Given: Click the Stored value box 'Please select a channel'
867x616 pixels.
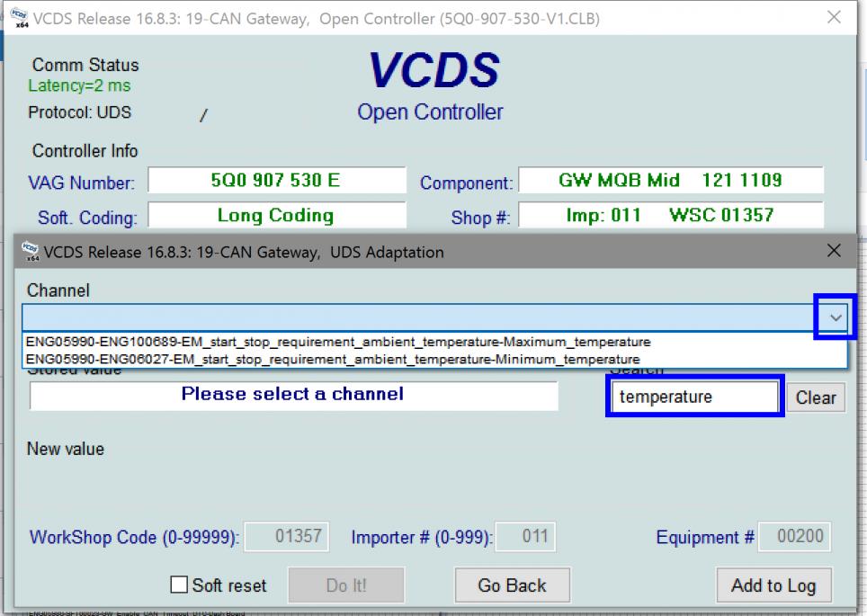Looking at the screenshot, I should [x=293, y=396].
